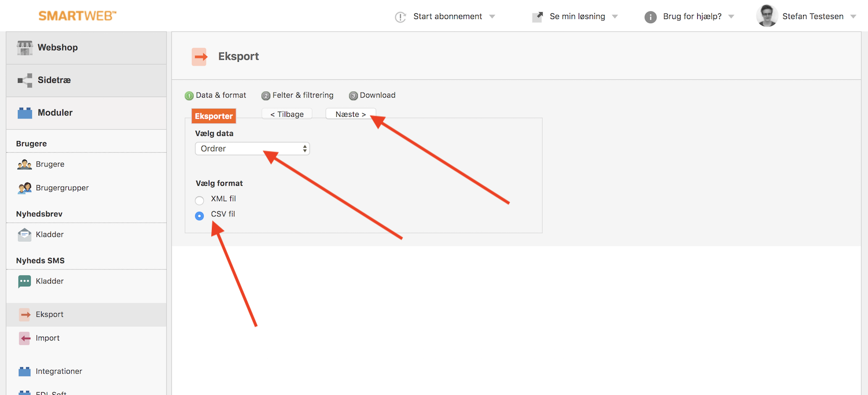This screenshot has height=395, width=868.
Task: Click the Integrationer block icon
Action: click(24, 371)
